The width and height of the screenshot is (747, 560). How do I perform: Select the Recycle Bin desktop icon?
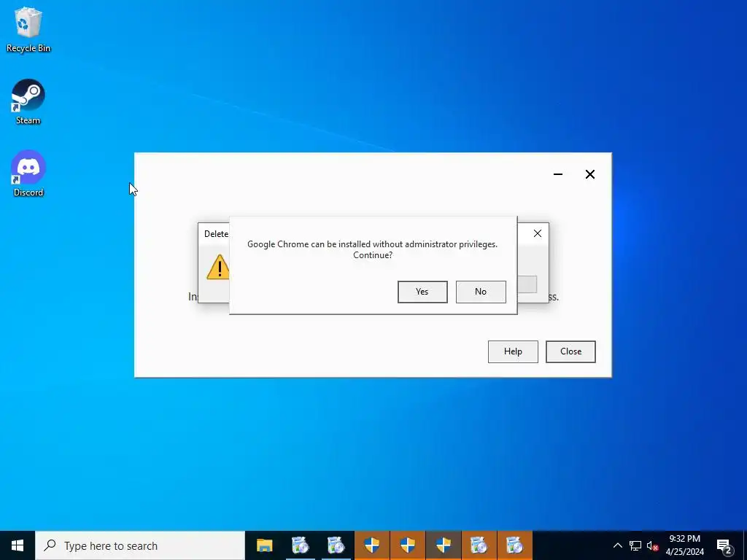[28, 29]
